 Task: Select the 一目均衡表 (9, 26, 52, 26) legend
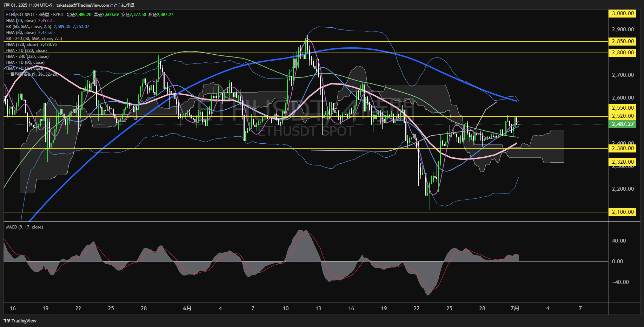coord(32,74)
